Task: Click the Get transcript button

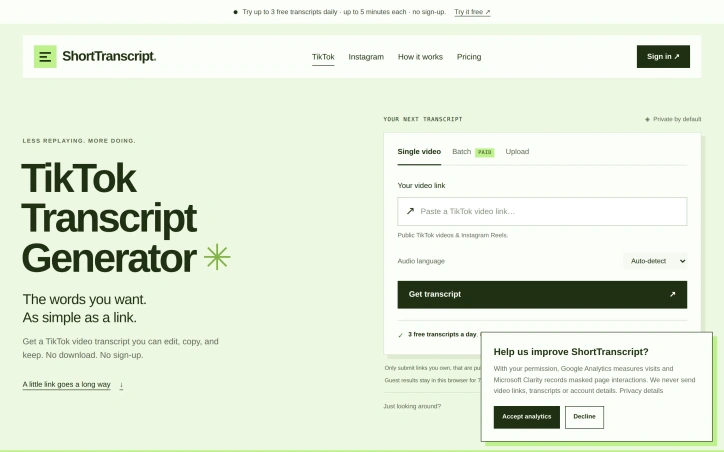Action: tap(542, 295)
